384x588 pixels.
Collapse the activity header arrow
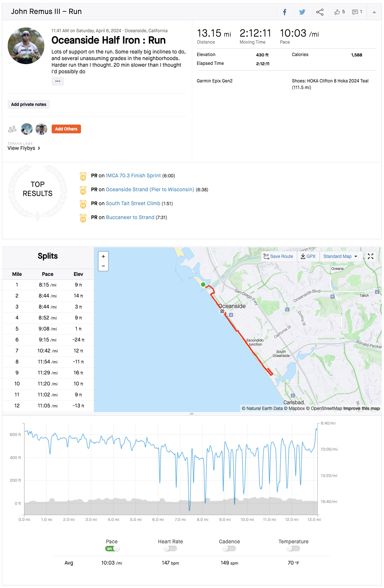point(374,12)
